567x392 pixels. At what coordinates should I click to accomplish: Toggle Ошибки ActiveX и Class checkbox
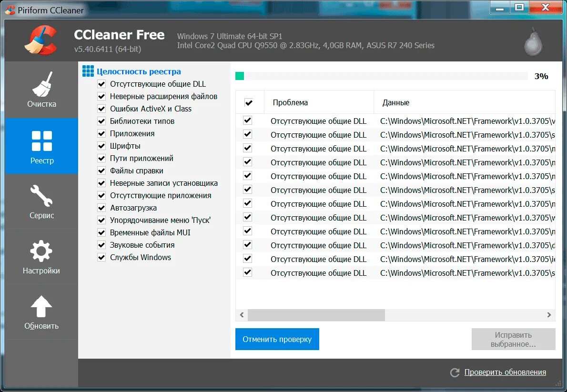click(x=101, y=109)
